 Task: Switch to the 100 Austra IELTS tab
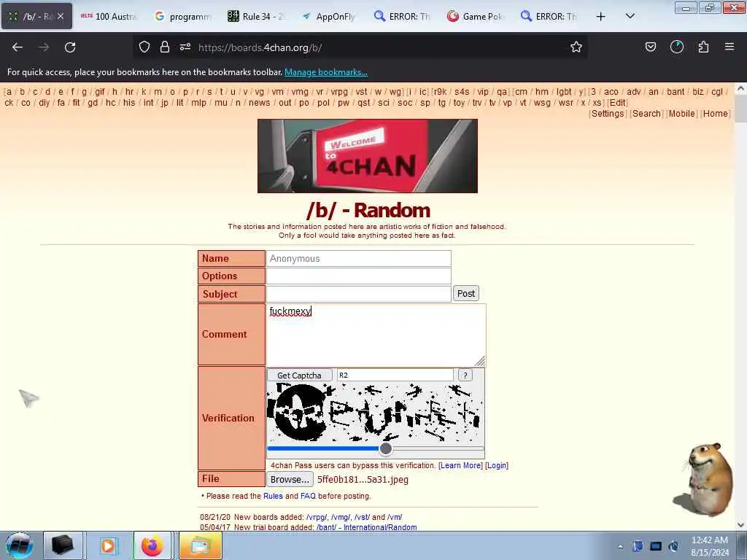[109, 16]
